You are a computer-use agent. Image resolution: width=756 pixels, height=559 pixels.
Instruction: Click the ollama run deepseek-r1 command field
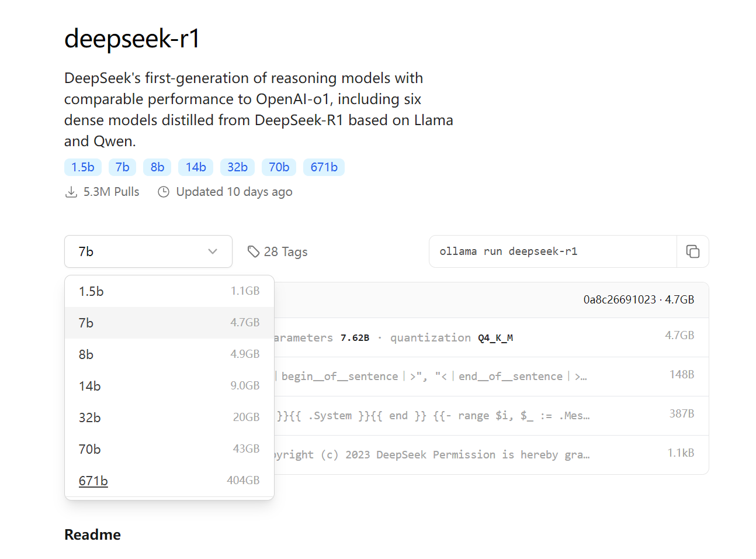[x=552, y=251]
